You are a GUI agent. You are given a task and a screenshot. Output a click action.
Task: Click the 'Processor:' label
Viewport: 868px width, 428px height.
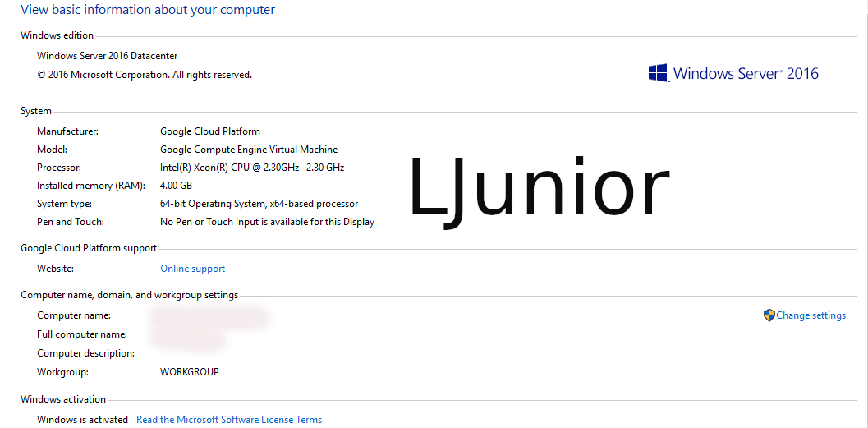pyautogui.click(x=58, y=168)
